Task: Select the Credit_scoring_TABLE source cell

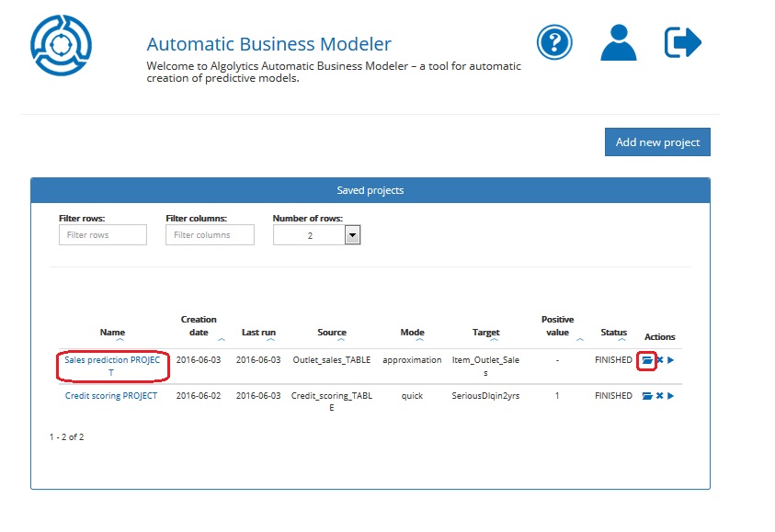Action: (332, 402)
